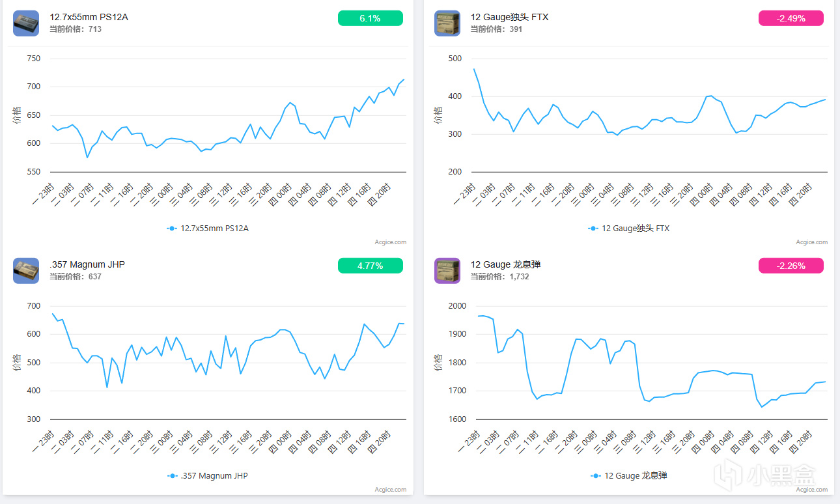Screen dimensions: 840x504
Task: Click the pink -2.26% change badge
Action: [x=791, y=266]
